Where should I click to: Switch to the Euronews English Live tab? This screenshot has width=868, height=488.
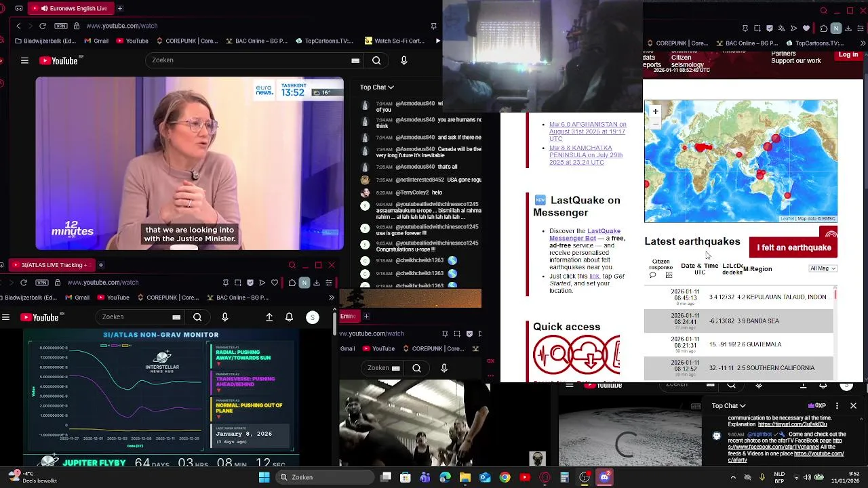click(x=71, y=8)
